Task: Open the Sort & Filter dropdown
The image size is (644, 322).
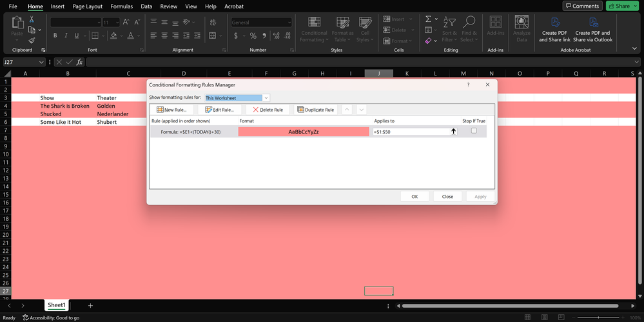Action: 450,30
